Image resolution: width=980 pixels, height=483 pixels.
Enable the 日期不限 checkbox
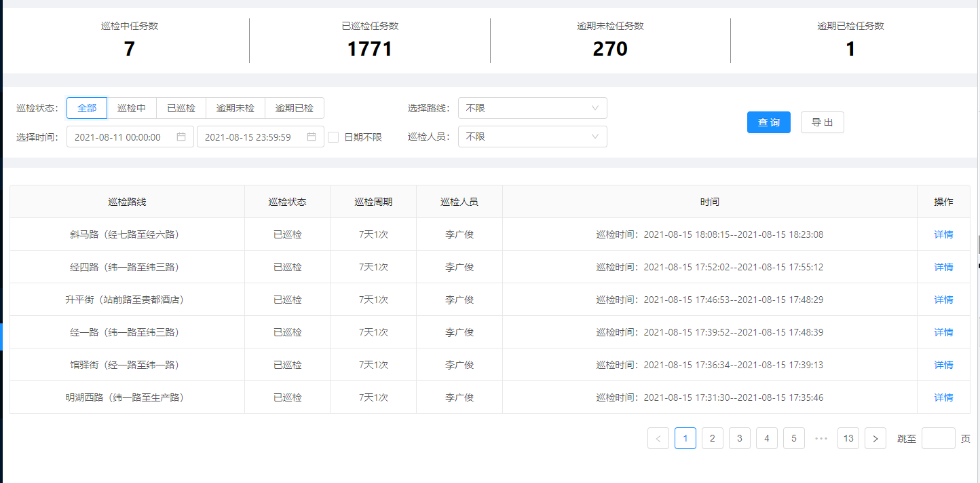pos(333,137)
